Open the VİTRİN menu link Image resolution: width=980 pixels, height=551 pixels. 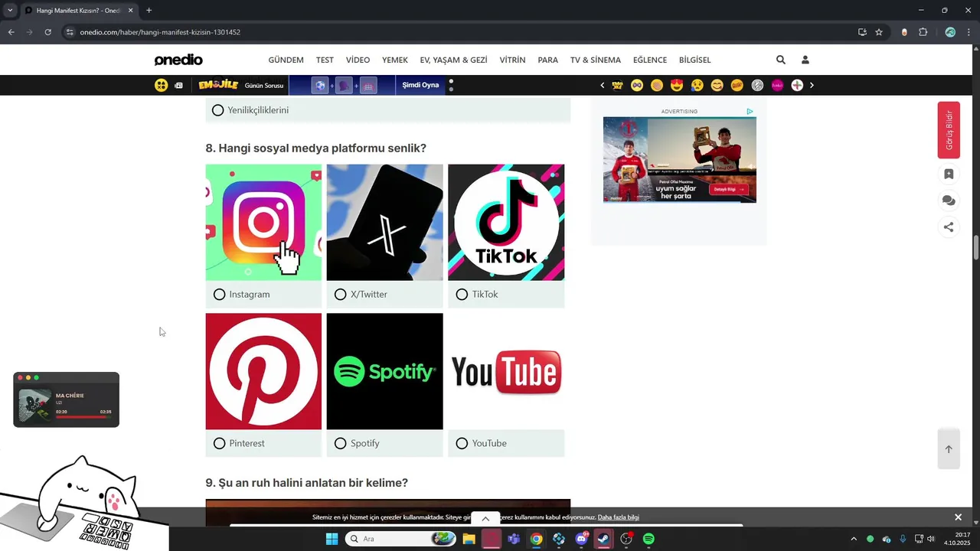coord(513,60)
